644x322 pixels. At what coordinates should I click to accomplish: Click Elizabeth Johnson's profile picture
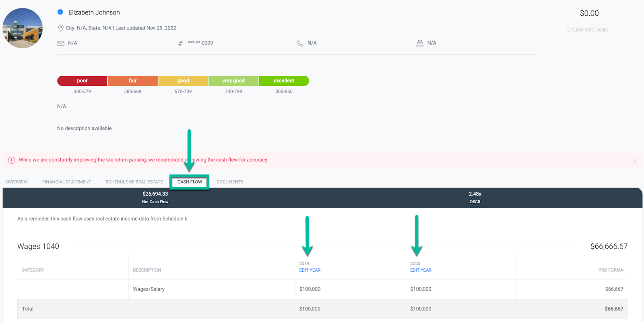[x=23, y=28]
